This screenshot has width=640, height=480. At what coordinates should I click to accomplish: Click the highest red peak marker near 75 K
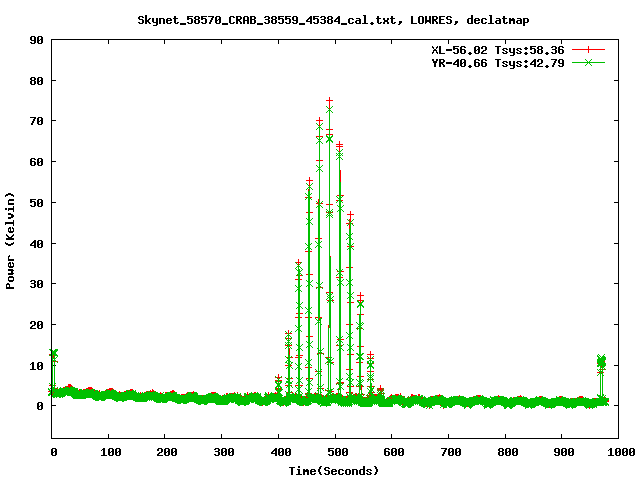[x=329, y=100]
